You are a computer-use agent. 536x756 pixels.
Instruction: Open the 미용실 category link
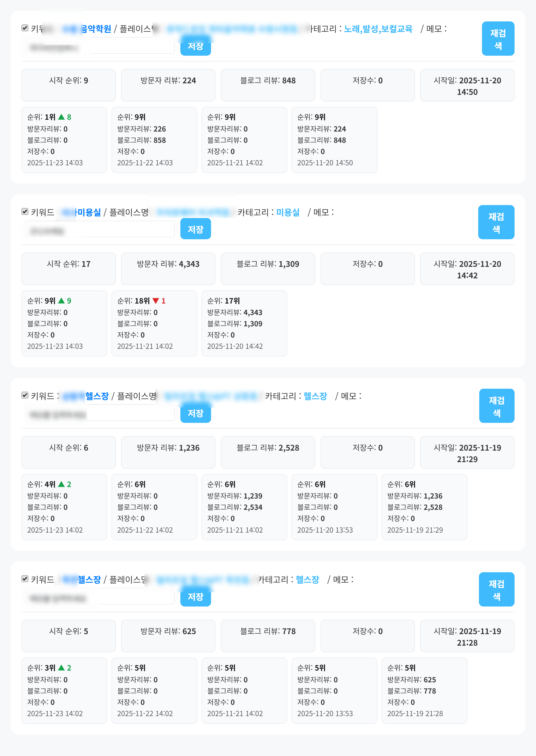point(288,212)
